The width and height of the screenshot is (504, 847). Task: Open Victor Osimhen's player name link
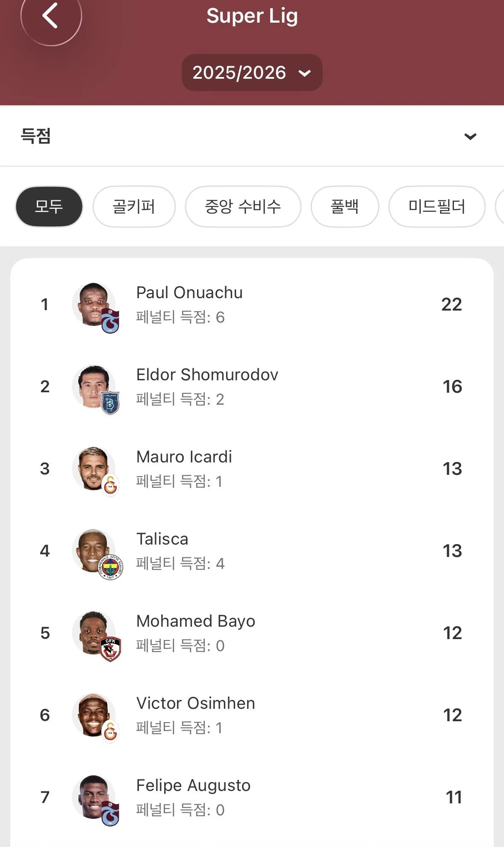[x=196, y=703]
